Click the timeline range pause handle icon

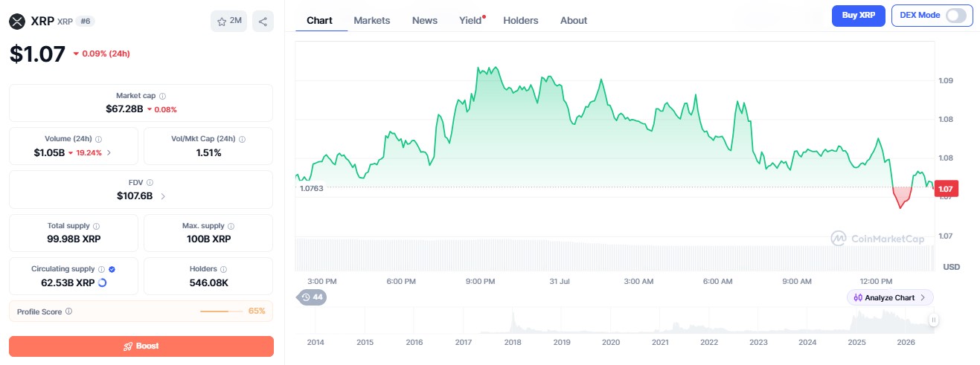pyautogui.click(x=933, y=320)
